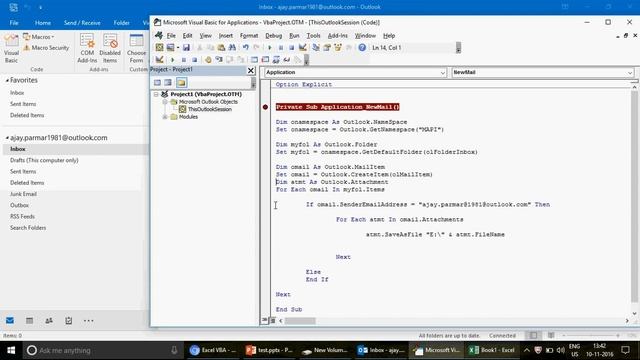Image resolution: width=640 pixels, height=360 pixels.
Task: Open the Macros dropdown in Outlook ribbon
Action: (x=39, y=37)
